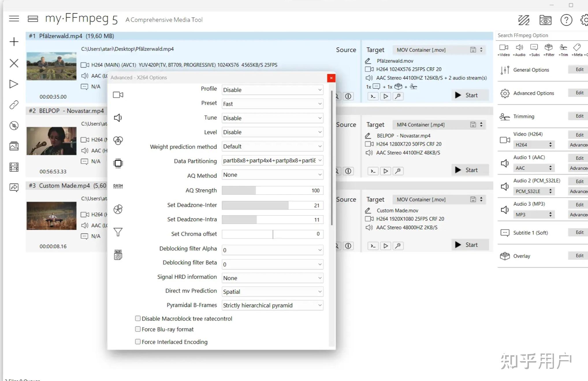
Task: Open the Pyramidal B-Frames dropdown
Action: (x=272, y=305)
